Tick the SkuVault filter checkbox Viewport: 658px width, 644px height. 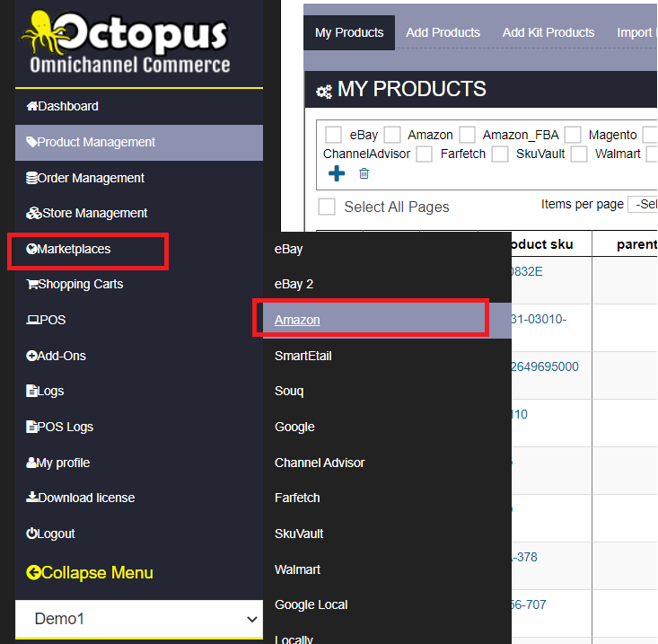[500, 154]
